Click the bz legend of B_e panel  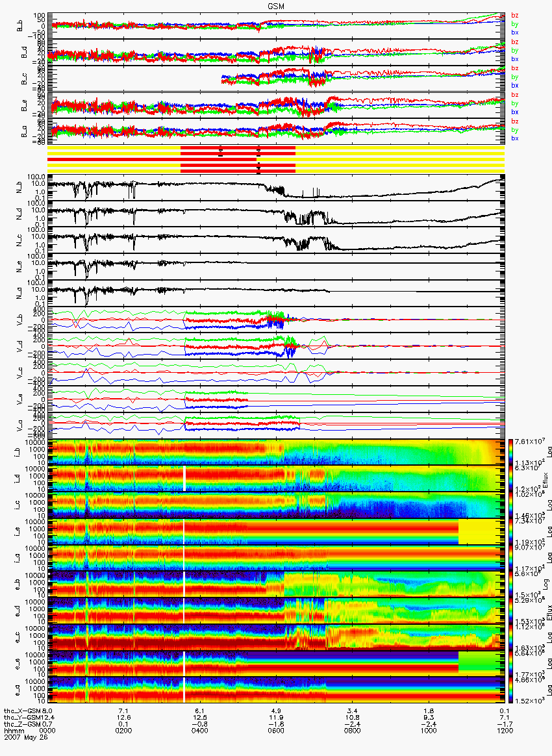coord(515,95)
